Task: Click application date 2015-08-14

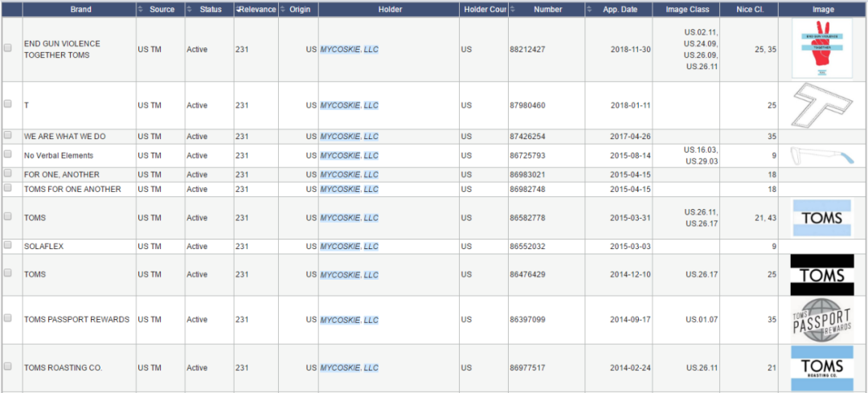Action: click(x=631, y=156)
